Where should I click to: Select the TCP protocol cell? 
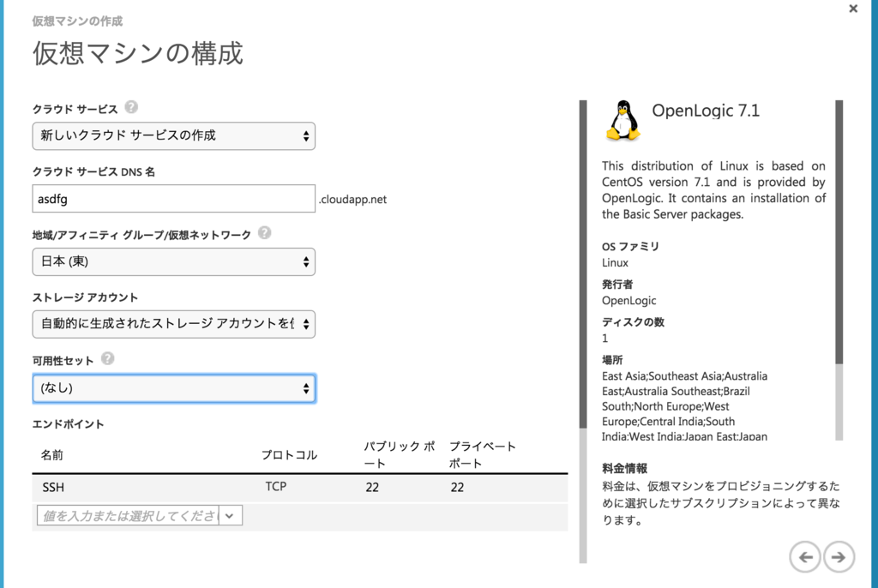[276, 487]
